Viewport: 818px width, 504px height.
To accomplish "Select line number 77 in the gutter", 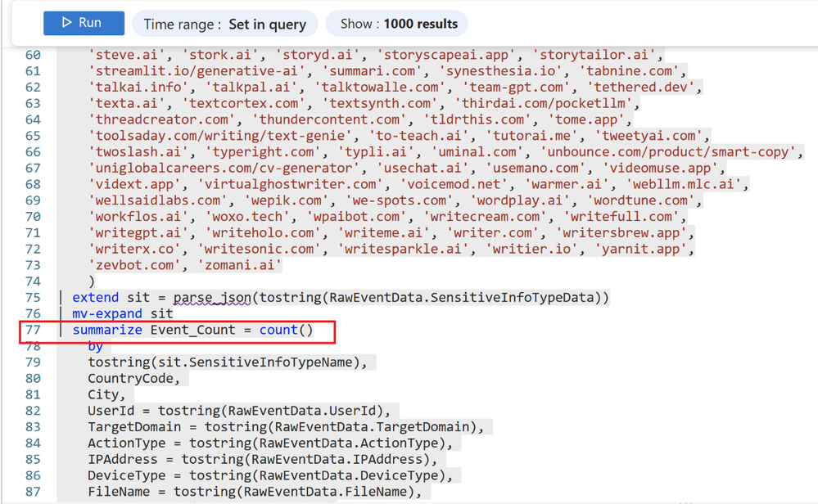I will (33, 330).
